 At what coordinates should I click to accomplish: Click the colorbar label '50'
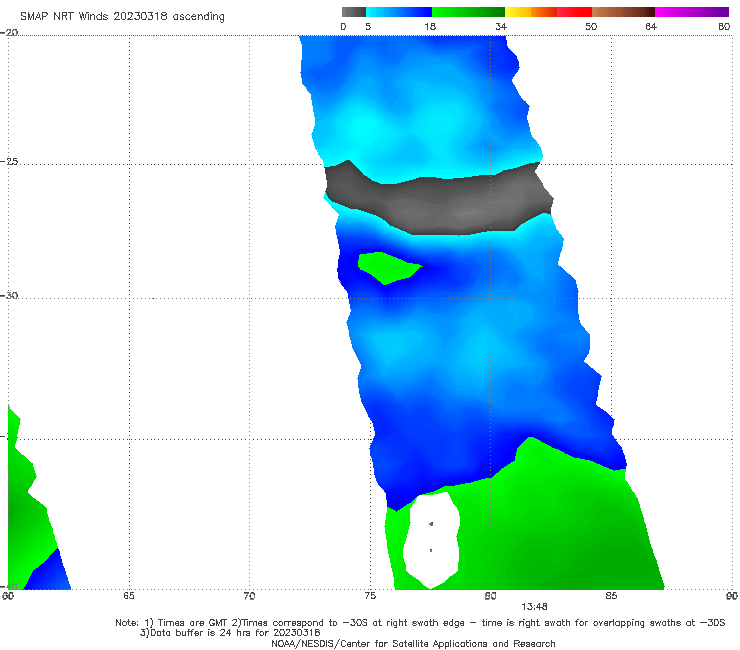591,26
